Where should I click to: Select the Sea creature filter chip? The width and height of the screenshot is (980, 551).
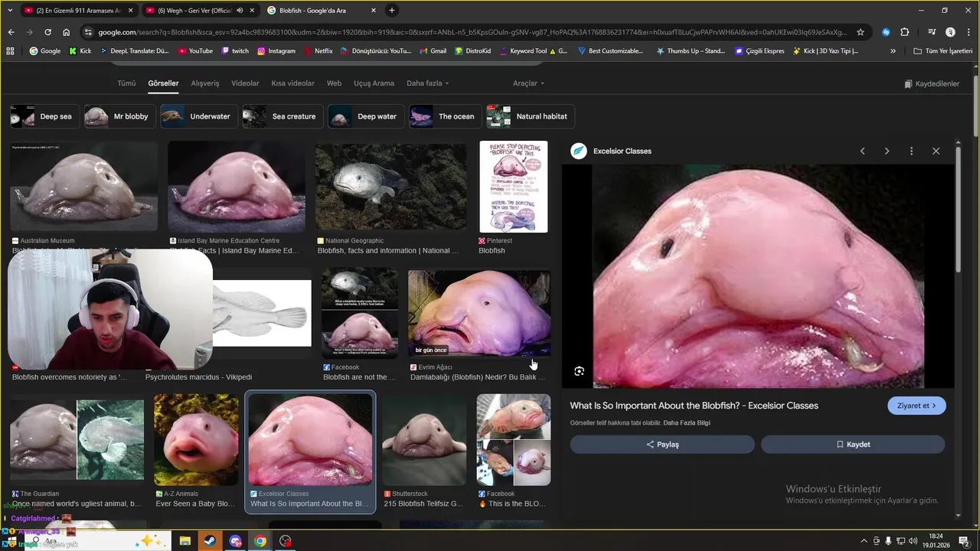(x=283, y=116)
